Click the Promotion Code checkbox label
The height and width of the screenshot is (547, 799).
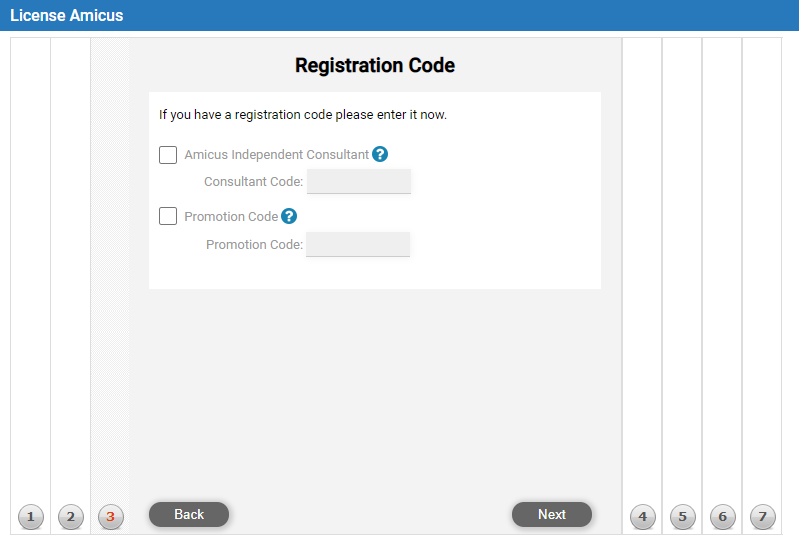point(231,217)
